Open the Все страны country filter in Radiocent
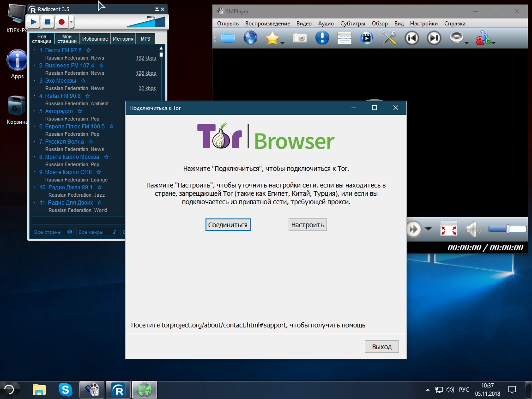The height and width of the screenshot is (399, 532). (53, 232)
